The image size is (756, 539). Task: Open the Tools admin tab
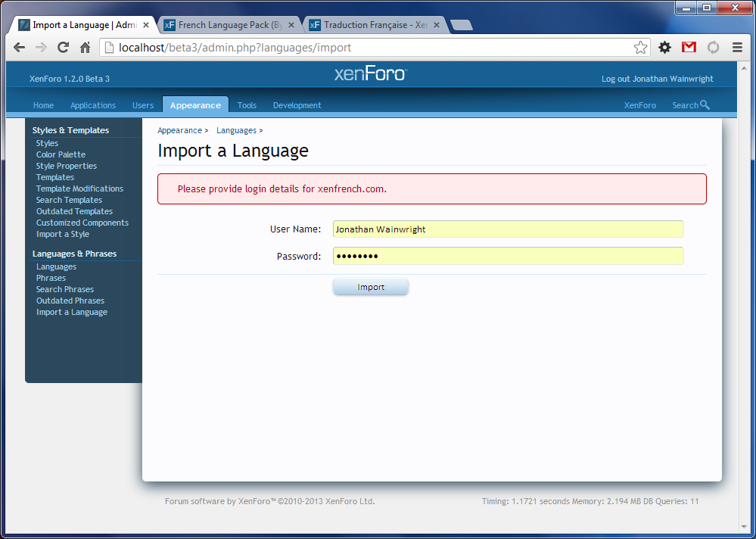[x=247, y=105]
